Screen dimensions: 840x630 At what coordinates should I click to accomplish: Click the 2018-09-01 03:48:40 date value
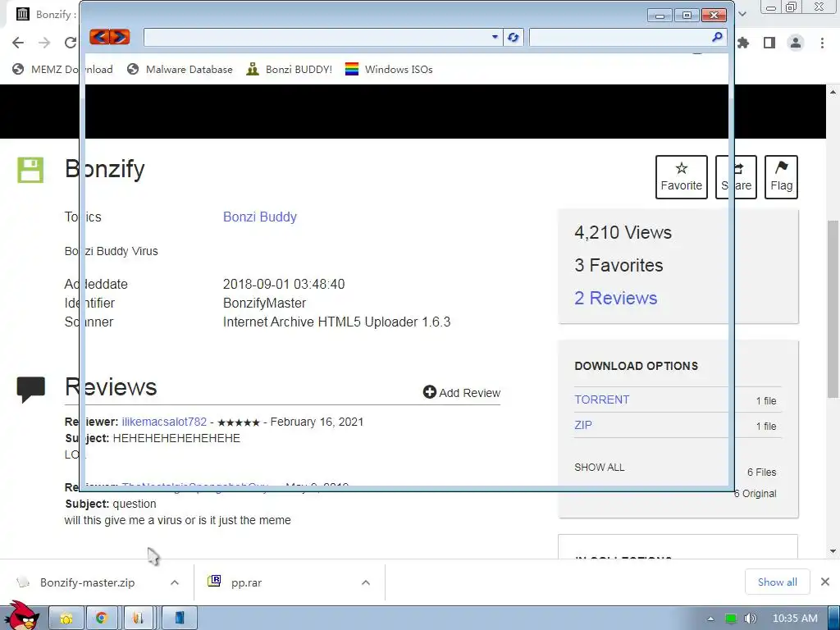tap(283, 284)
